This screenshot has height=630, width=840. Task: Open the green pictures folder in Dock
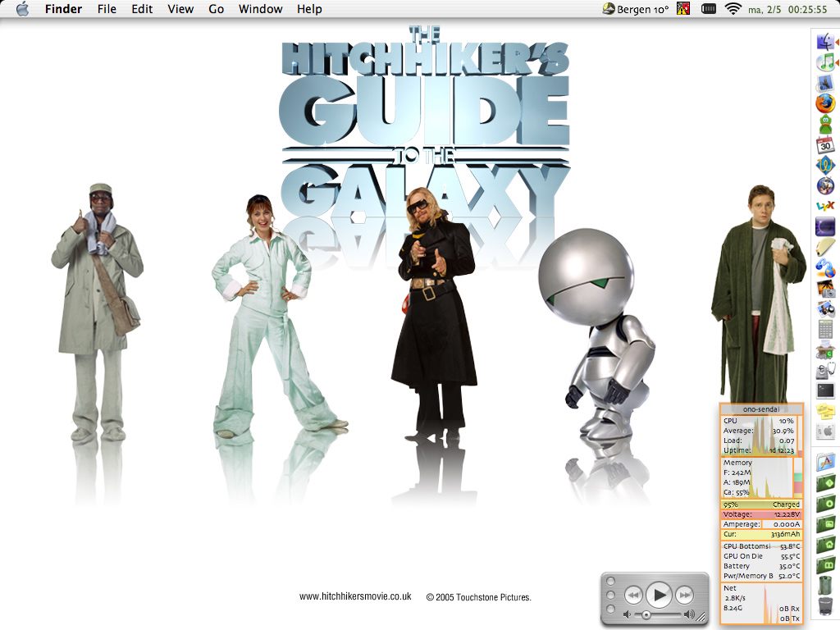coord(827,524)
